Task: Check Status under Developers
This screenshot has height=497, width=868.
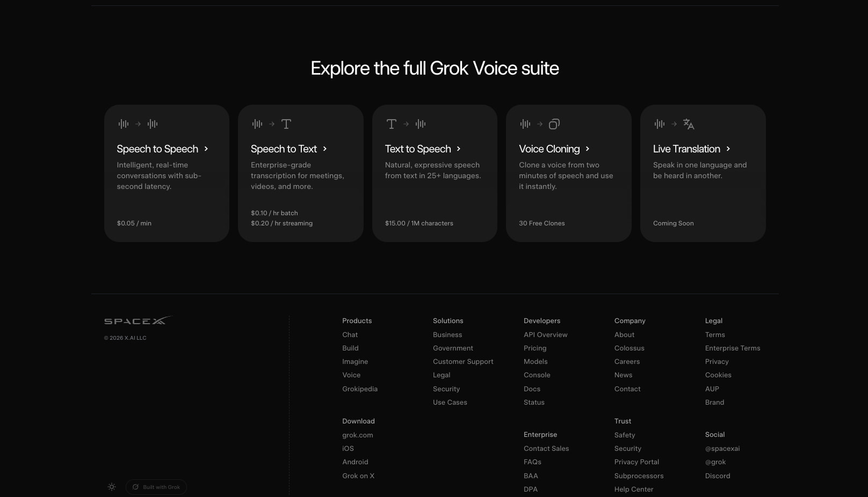Action: click(x=534, y=402)
